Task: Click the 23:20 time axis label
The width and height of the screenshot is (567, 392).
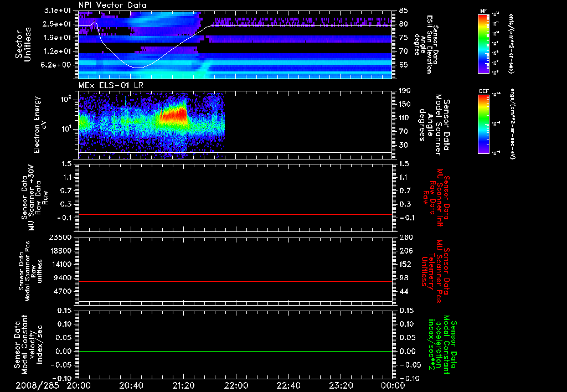Action: tap(341, 385)
